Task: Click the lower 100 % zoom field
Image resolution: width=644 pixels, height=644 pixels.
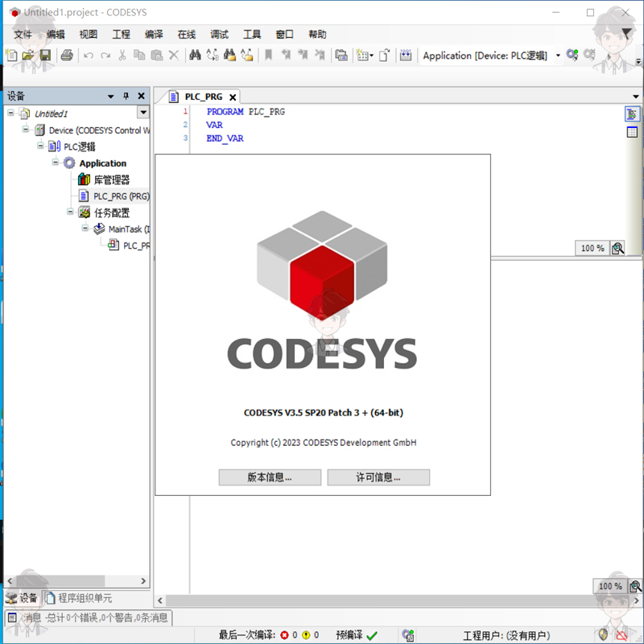Action: coord(610,586)
